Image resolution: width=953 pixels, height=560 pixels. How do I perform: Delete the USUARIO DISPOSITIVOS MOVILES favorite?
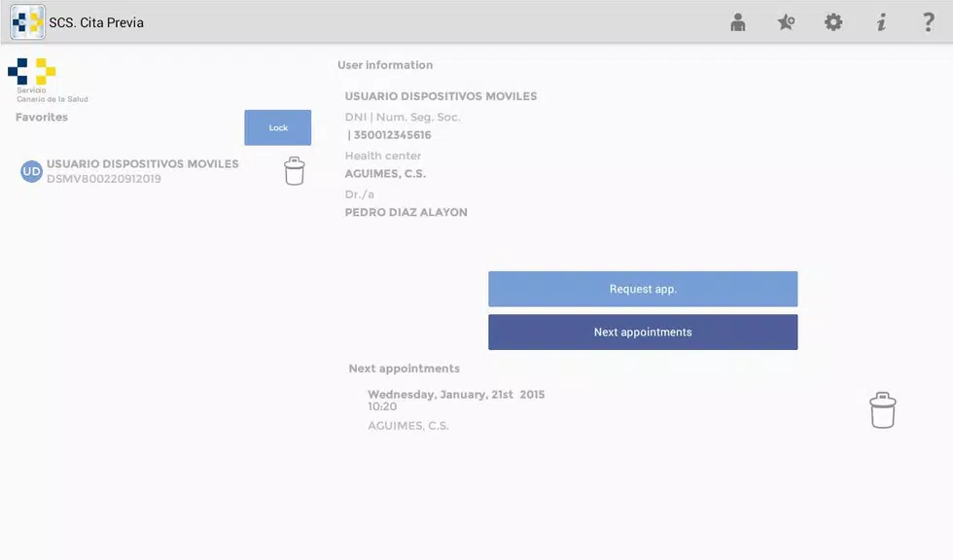pyautogui.click(x=295, y=170)
